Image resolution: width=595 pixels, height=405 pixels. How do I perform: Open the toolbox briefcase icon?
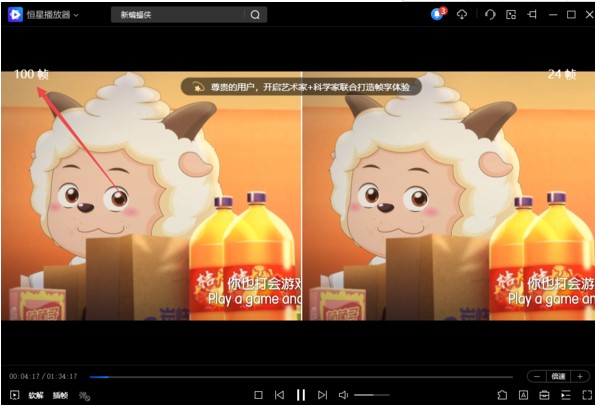[545, 395]
